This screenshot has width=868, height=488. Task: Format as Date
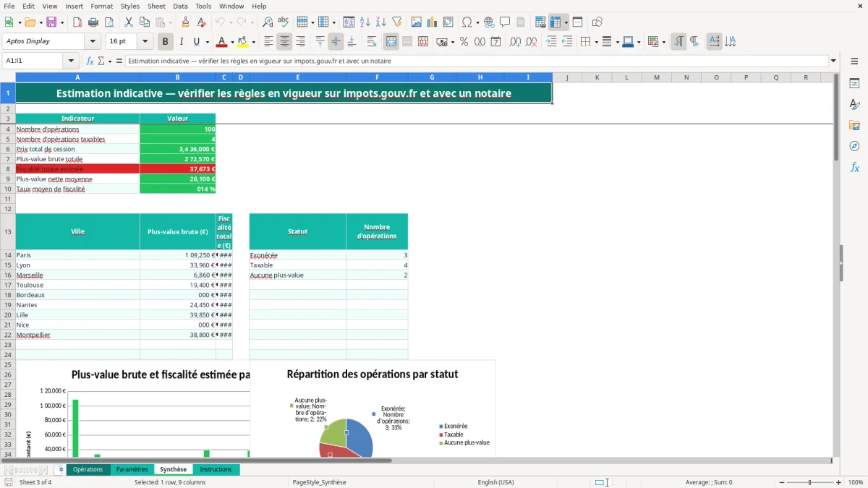(x=495, y=42)
